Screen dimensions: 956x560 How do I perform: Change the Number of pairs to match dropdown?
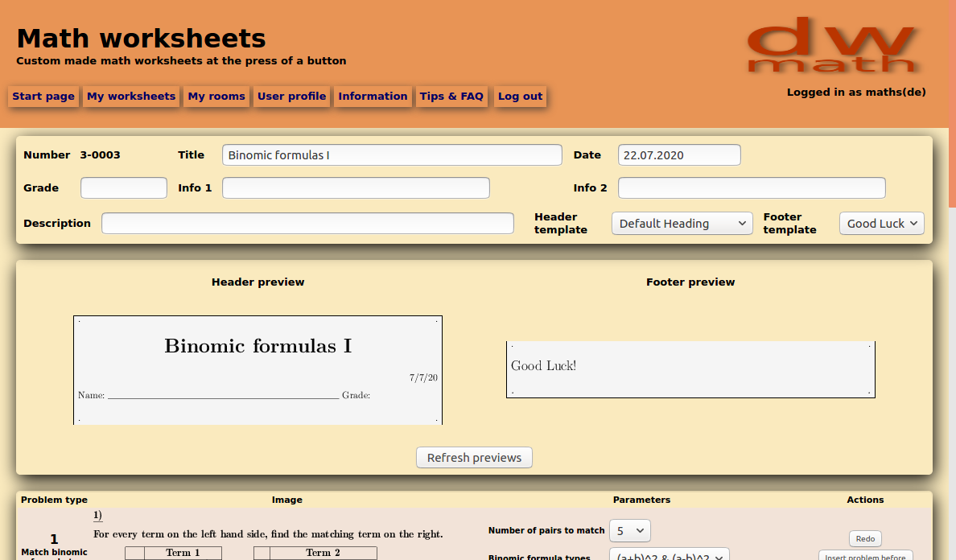click(629, 530)
